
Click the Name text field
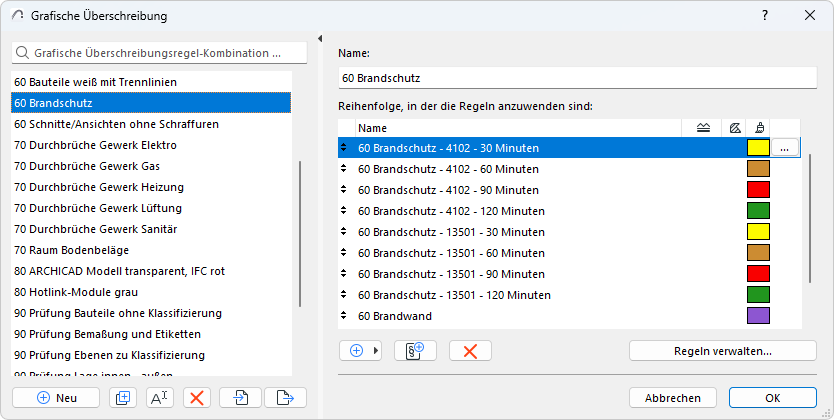[x=578, y=77]
